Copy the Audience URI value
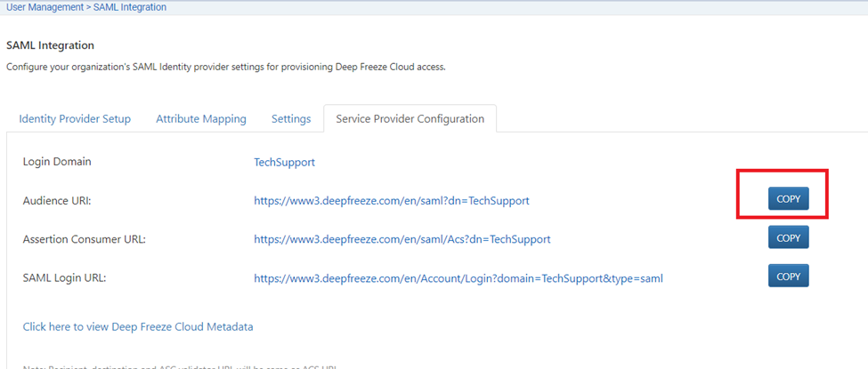This screenshot has width=868, height=369. click(788, 199)
